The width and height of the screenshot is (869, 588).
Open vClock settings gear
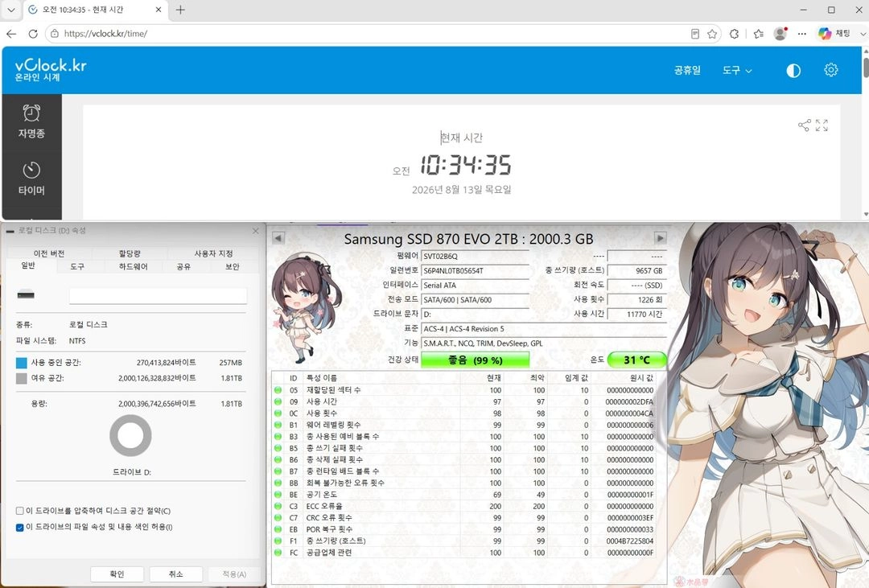click(830, 70)
